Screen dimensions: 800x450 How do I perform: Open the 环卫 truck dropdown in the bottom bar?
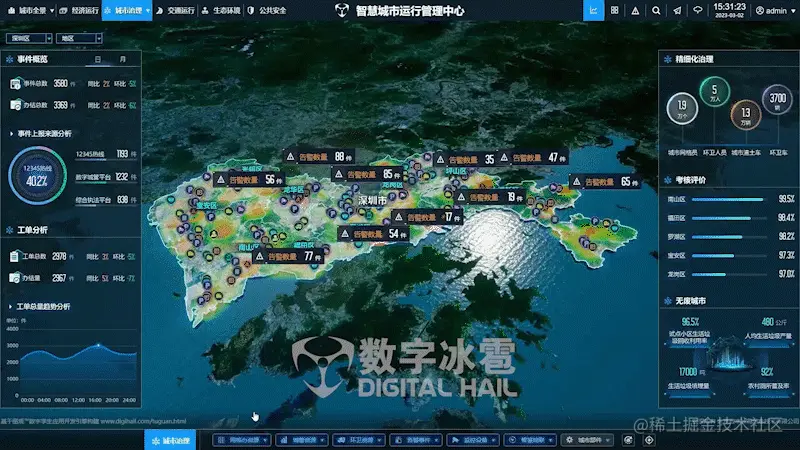pyautogui.click(x=360, y=440)
